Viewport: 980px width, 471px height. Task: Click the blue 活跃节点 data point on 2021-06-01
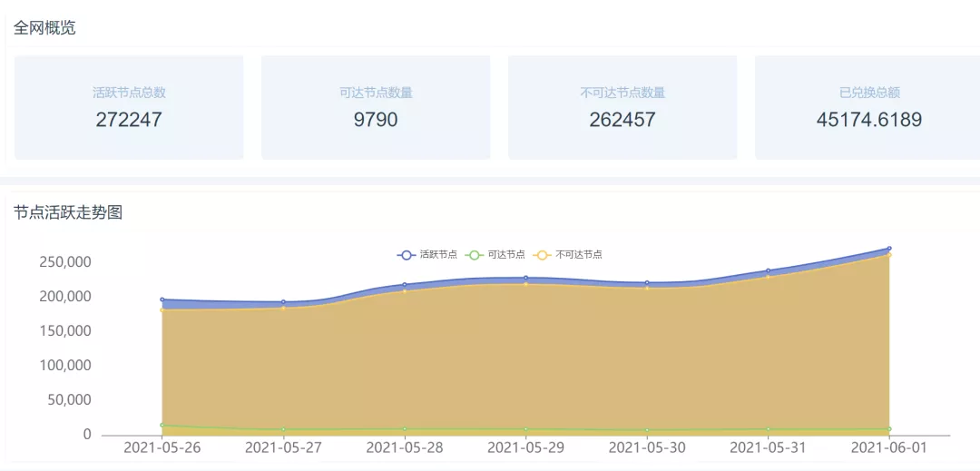889,248
